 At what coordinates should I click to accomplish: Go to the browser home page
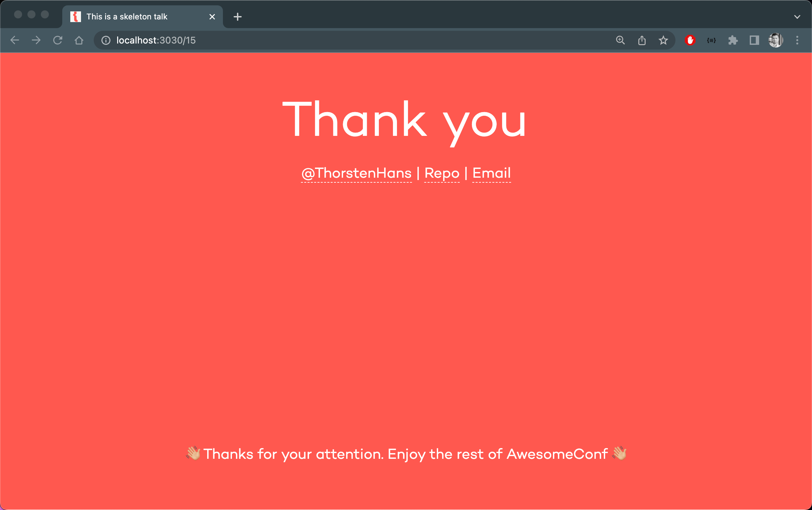click(x=79, y=40)
